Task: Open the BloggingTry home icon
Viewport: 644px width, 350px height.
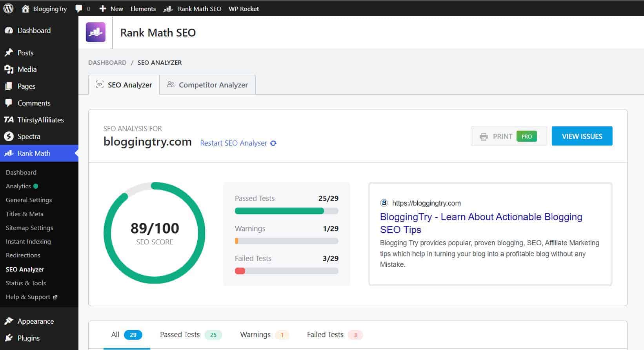Action: point(25,9)
